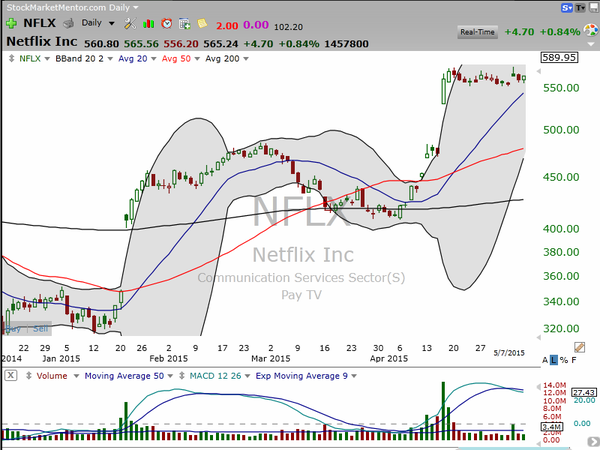Click the Volume indicator label
Viewport: 600px width, 450px height.
click(x=52, y=376)
